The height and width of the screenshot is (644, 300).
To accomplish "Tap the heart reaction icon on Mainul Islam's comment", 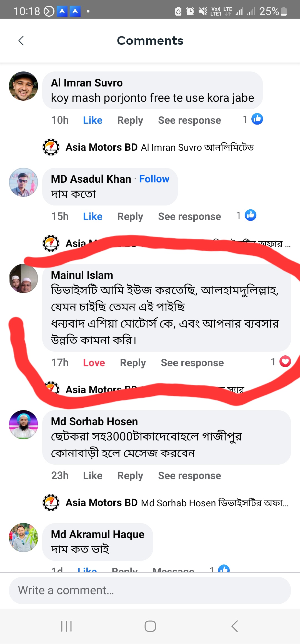I will 285,361.
